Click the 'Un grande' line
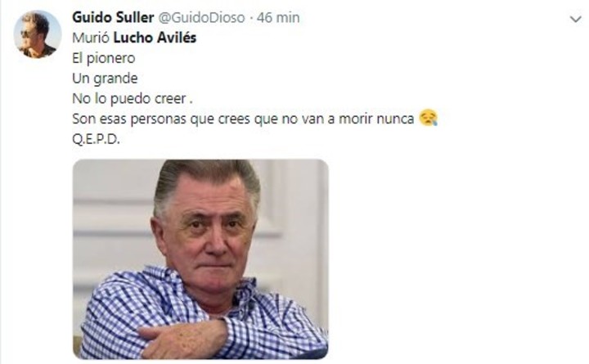589x364 pixels. 105,79
